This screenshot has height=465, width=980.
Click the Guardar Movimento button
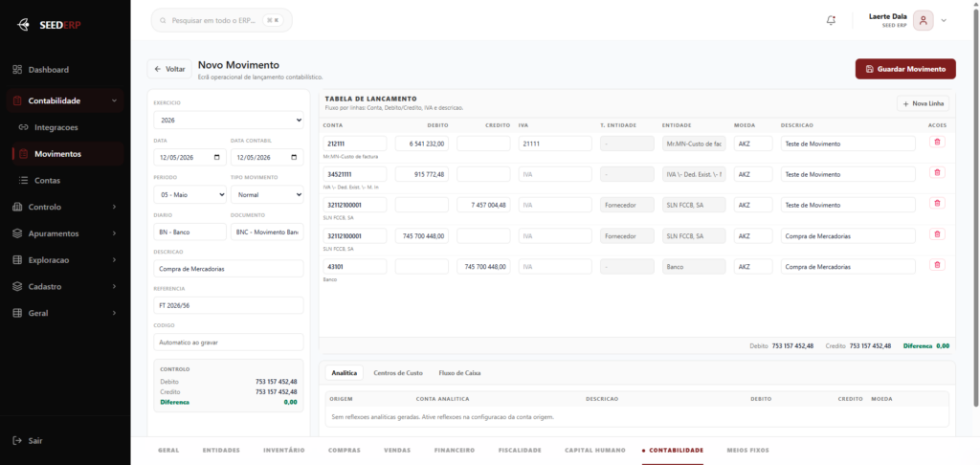(905, 69)
